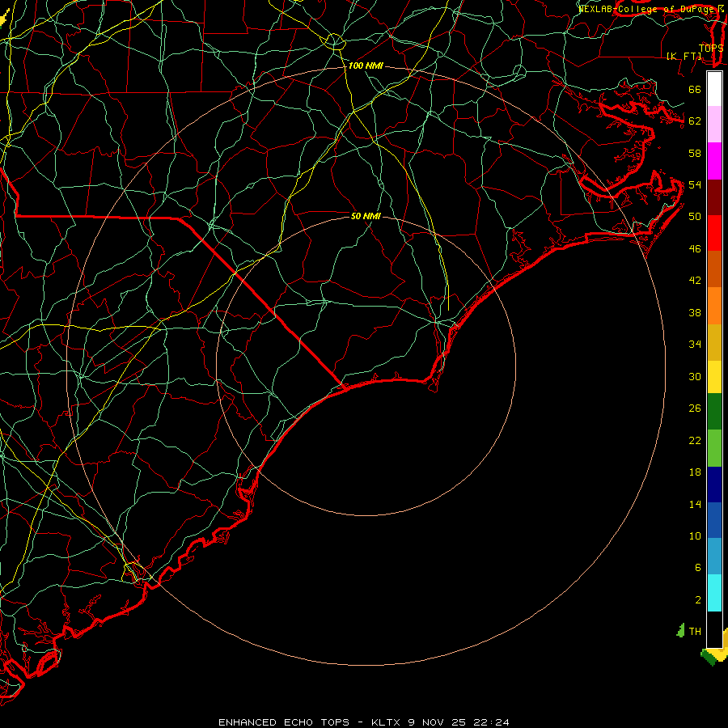
Task: Click the 22 value on the legend
Action: tap(695, 440)
